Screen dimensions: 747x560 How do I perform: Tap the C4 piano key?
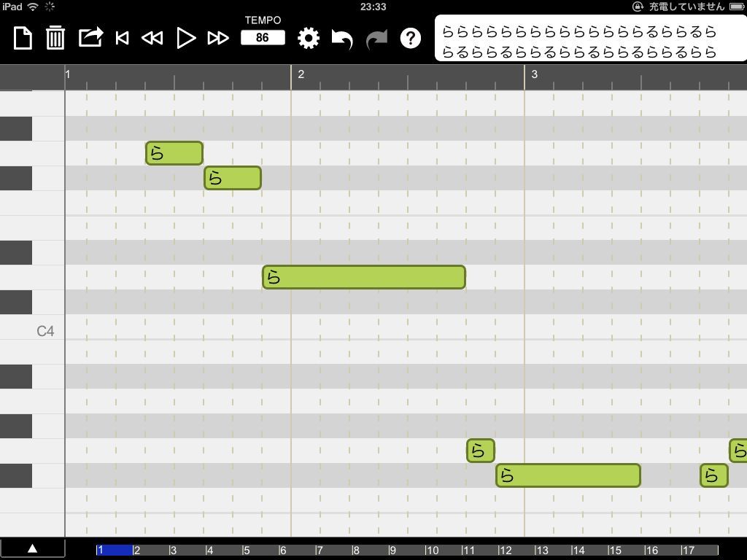32,327
